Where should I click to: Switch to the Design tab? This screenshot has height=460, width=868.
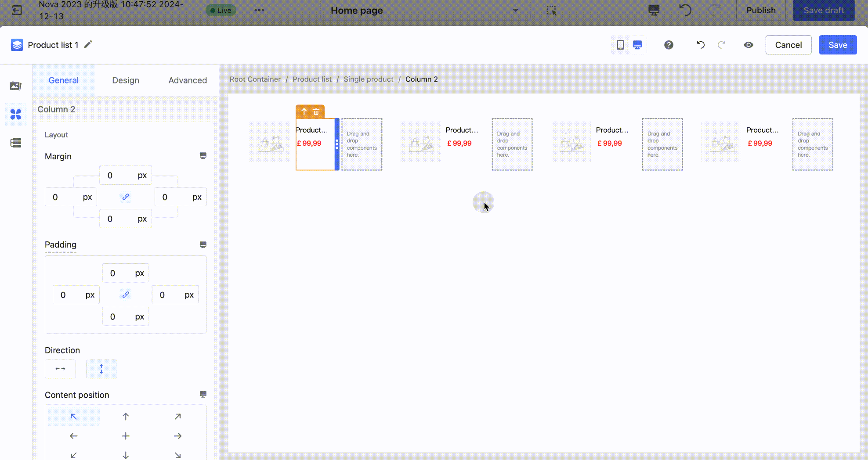(x=126, y=80)
